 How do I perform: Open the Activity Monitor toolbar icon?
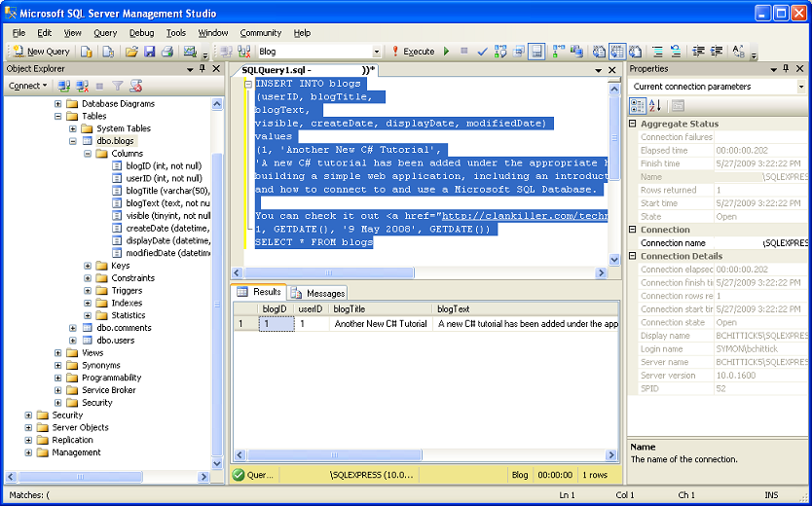coord(190,52)
